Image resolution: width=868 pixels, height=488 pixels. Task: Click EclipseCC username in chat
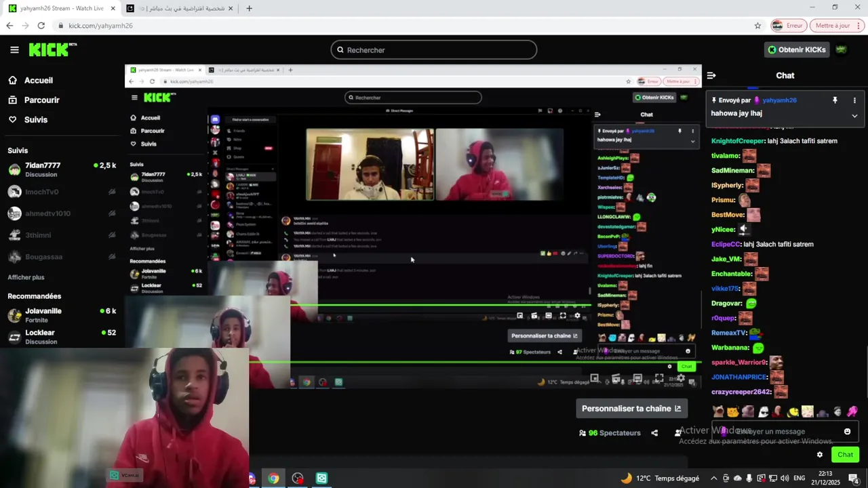726,244
